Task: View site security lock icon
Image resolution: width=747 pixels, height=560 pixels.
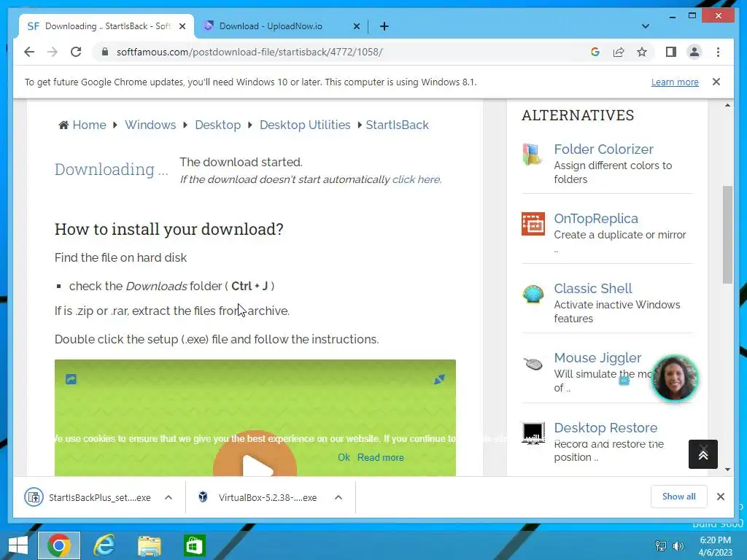Action: [105, 52]
